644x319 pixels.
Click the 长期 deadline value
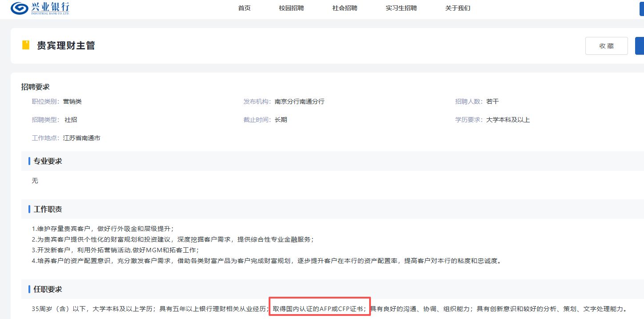281,120
